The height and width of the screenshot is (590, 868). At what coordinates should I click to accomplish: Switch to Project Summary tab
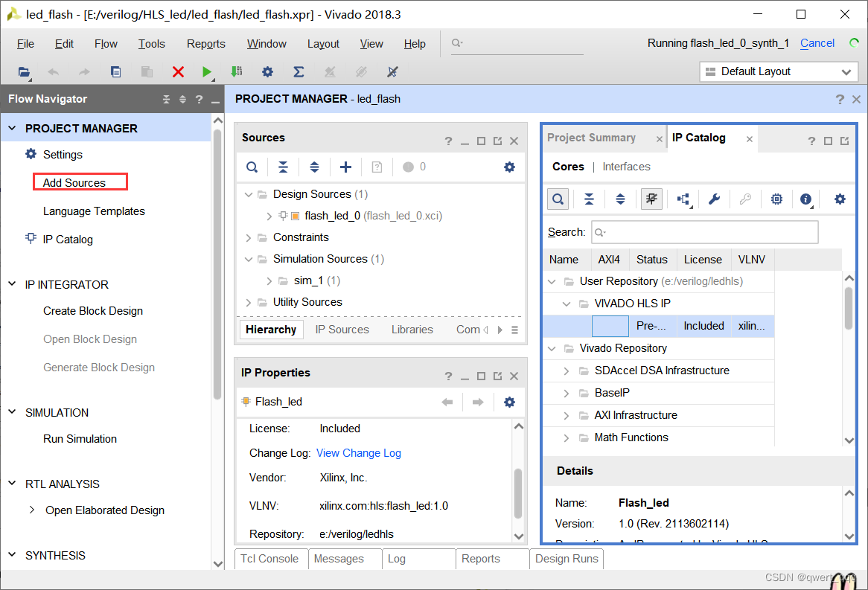pyautogui.click(x=591, y=138)
